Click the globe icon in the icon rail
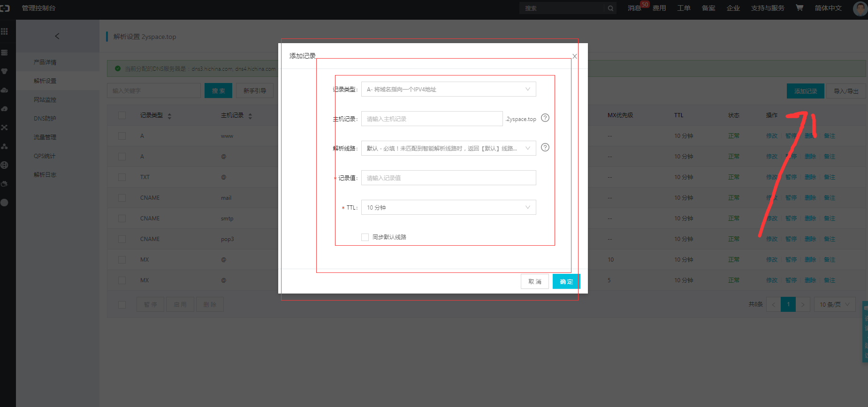The image size is (868, 407). 4,165
